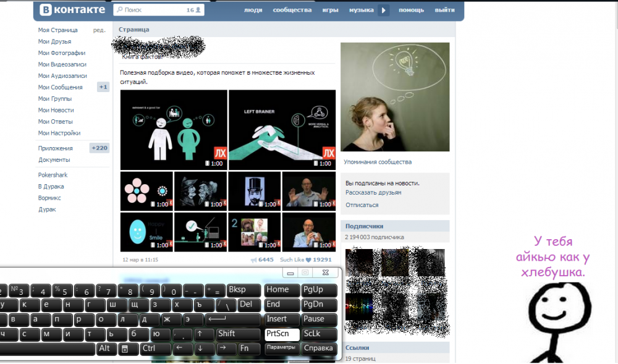The image size is (618, 364).
Task: Click the VKontakte logo in the header
Action: (72, 9)
